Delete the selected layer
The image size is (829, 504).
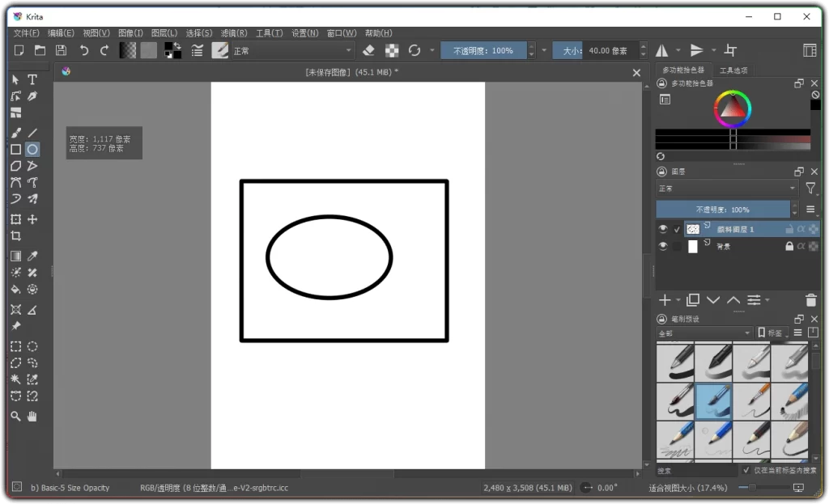click(811, 299)
